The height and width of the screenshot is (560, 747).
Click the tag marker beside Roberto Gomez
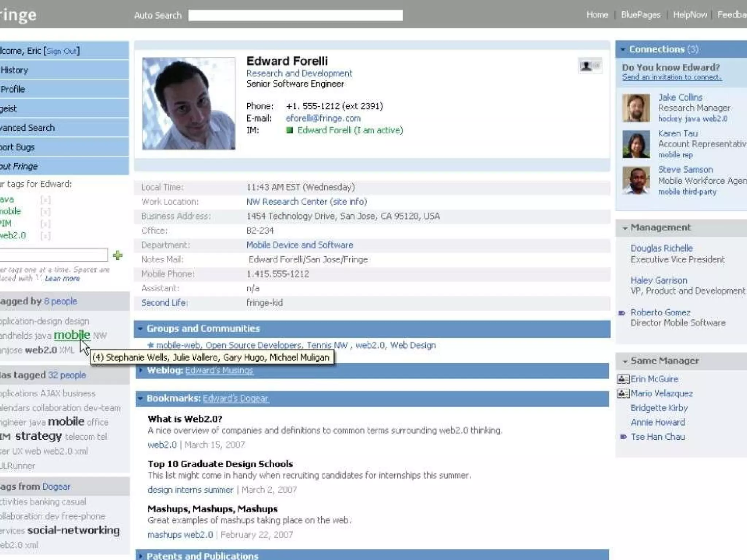click(622, 313)
